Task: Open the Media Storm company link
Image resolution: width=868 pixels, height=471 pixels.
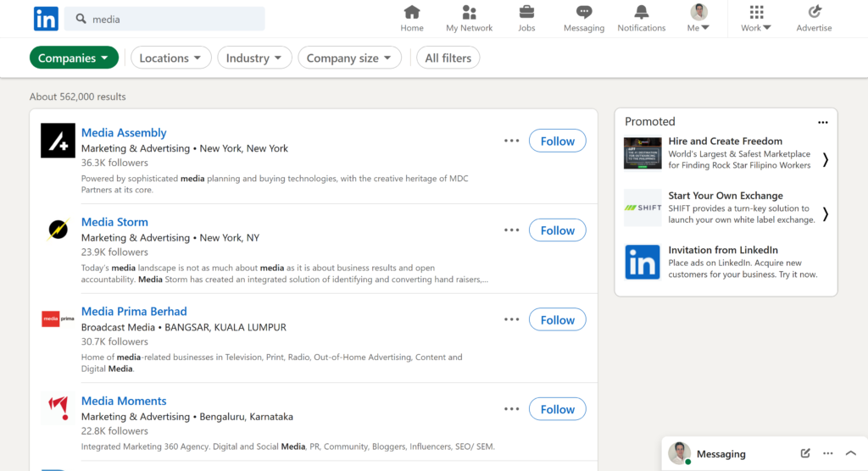Action: pyautogui.click(x=114, y=222)
